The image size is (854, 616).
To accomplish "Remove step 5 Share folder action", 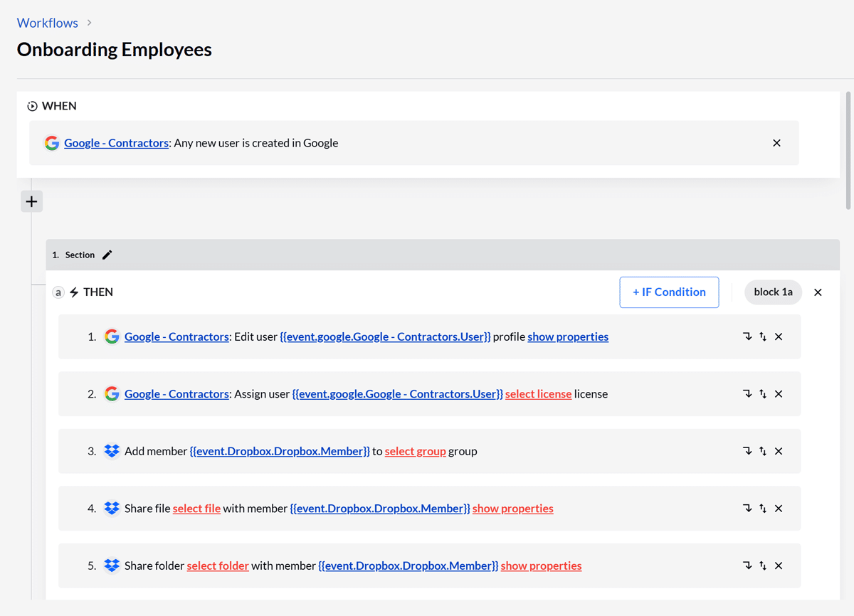I will coord(779,565).
